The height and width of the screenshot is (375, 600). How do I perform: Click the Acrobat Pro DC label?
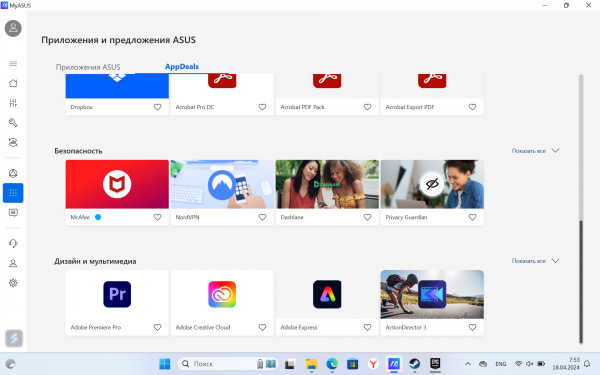pos(195,107)
